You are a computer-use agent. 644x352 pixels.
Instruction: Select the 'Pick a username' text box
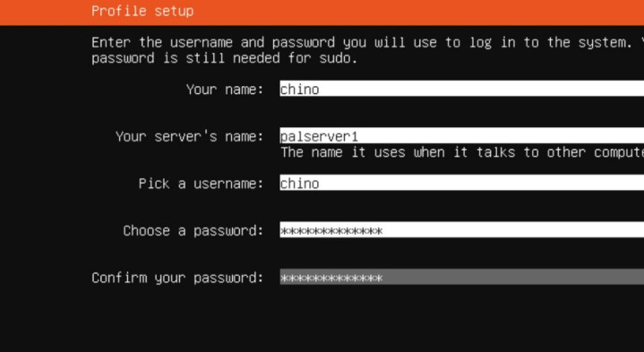click(x=461, y=183)
